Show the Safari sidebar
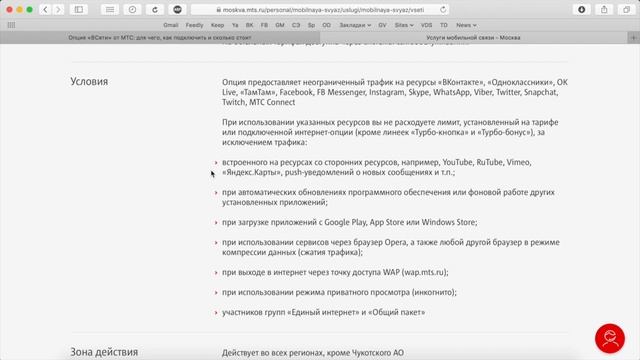Viewport: 640px width, 360px height. click(79, 9)
